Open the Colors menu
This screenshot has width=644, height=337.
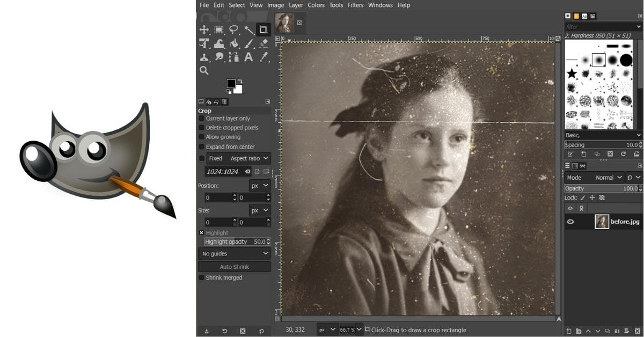(x=316, y=5)
